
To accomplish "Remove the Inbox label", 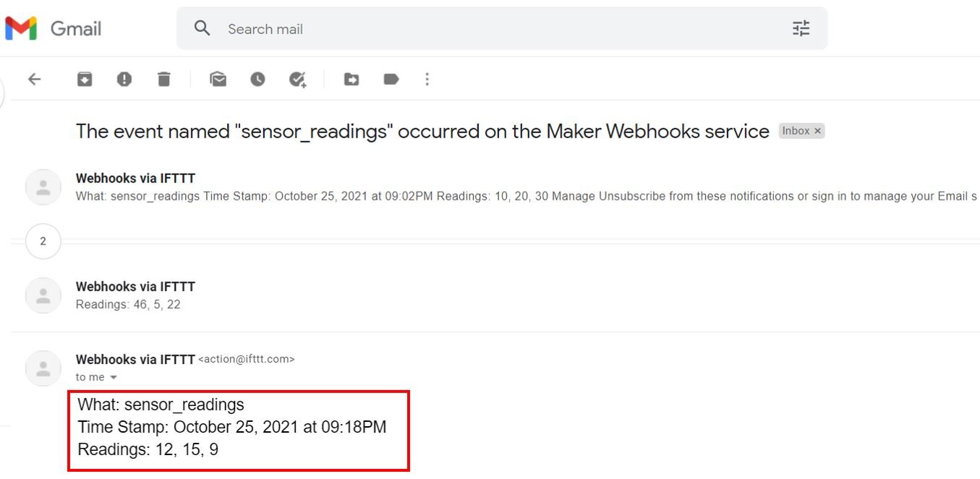I will tap(817, 131).
